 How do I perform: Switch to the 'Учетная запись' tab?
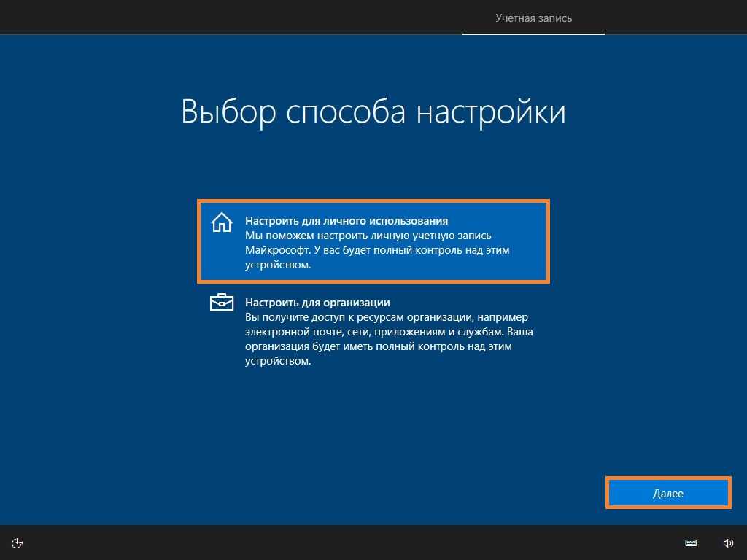[533, 18]
